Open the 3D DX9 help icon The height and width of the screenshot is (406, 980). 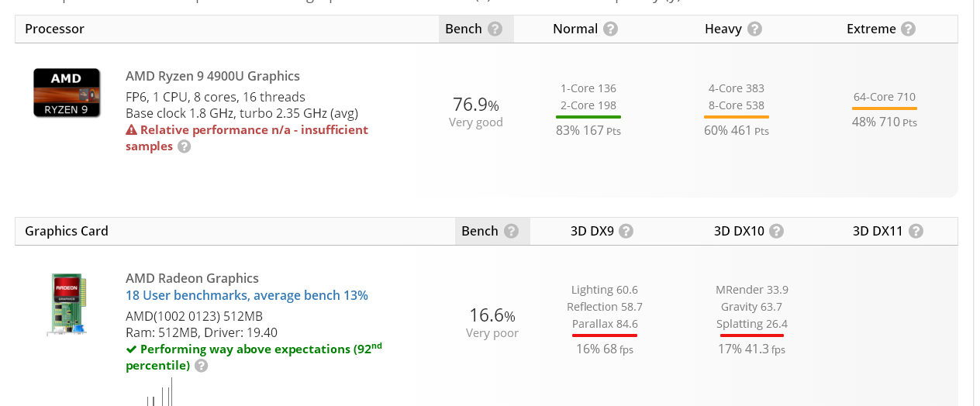pos(626,231)
